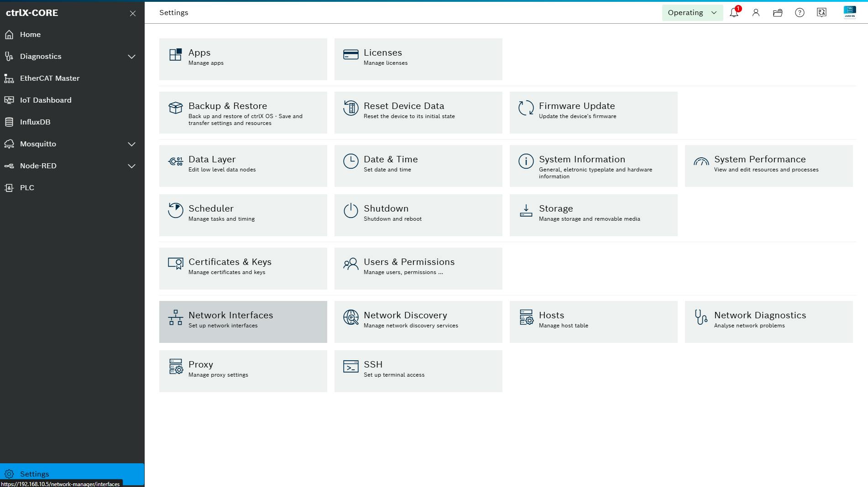This screenshot has width=868, height=487.
Task: Click the language selection icon
Action: [821, 13]
